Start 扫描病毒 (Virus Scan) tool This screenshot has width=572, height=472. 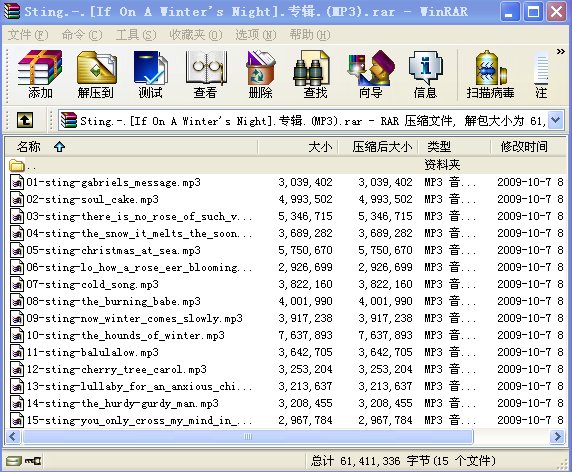pyautogui.click(x=490, y=74)
